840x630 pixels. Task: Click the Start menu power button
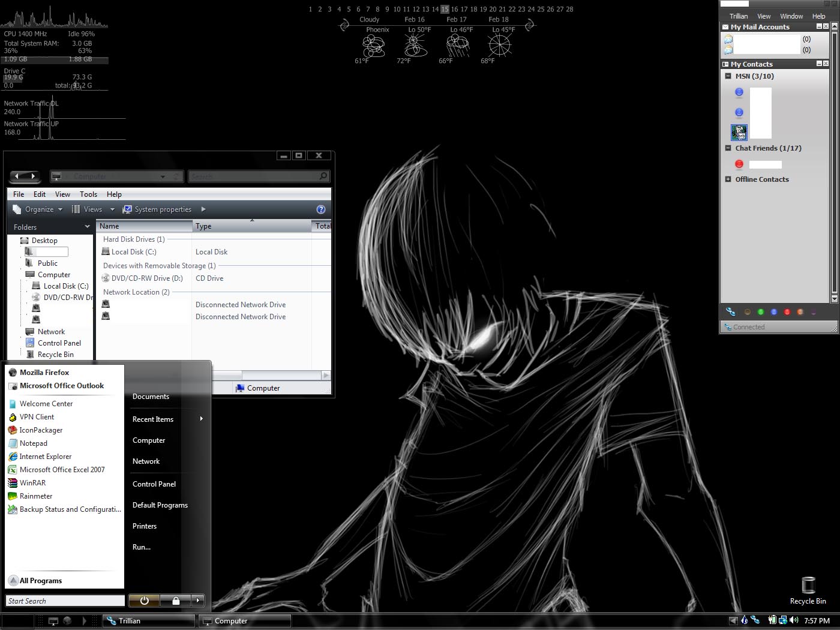tap(144, 600)
